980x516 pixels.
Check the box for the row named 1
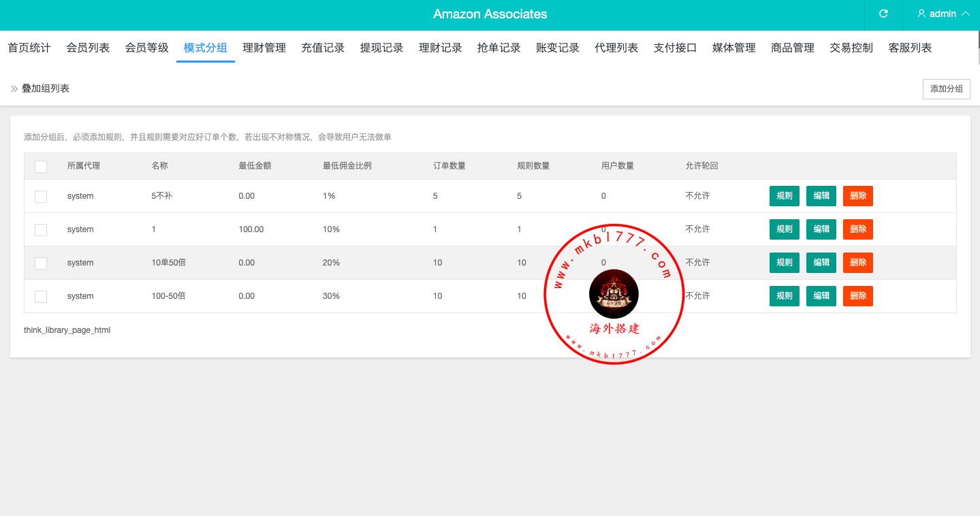(x=41, y=229)
